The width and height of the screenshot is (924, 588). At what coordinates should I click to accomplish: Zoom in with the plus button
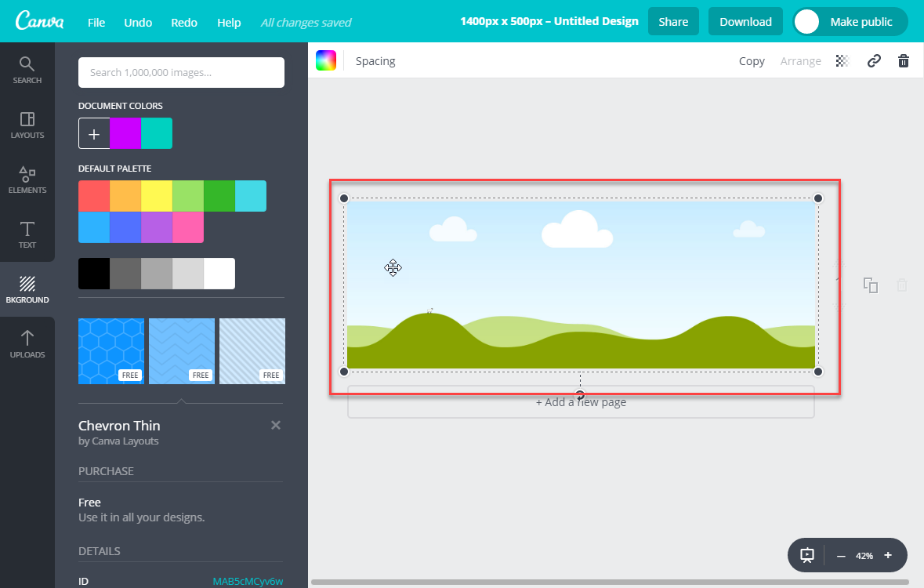888,556
